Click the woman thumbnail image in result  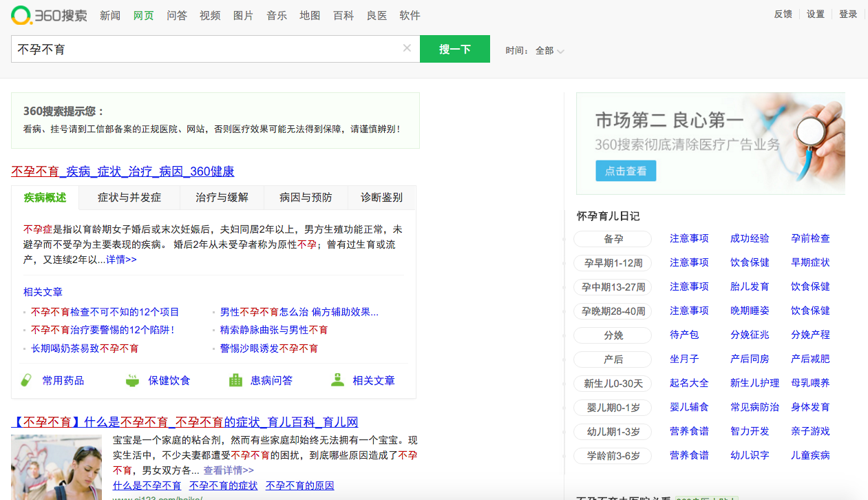point(56,467)
